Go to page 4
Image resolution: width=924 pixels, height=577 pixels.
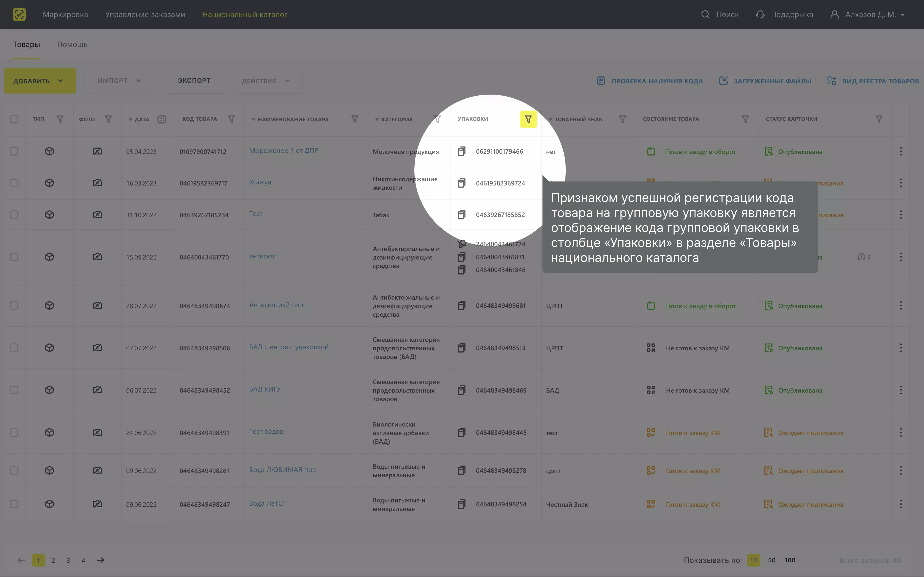[83, 561]
